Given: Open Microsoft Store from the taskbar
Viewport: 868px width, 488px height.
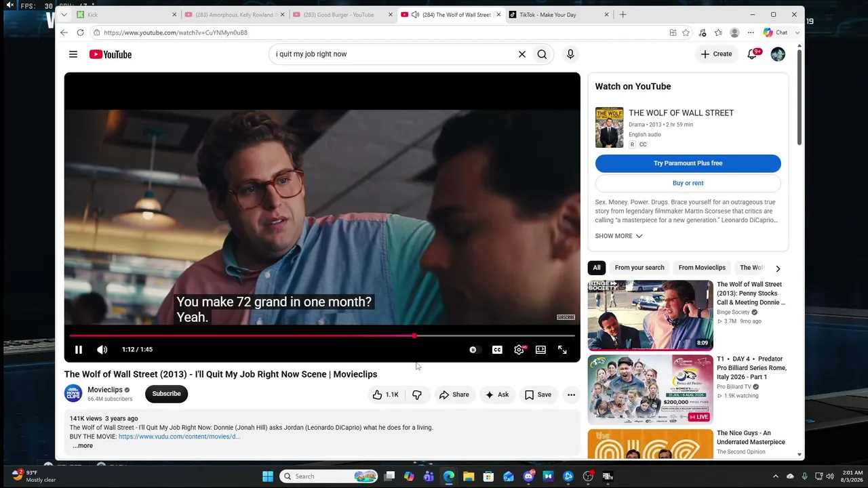Looking at the screenshot, I should tap(488, 476).
